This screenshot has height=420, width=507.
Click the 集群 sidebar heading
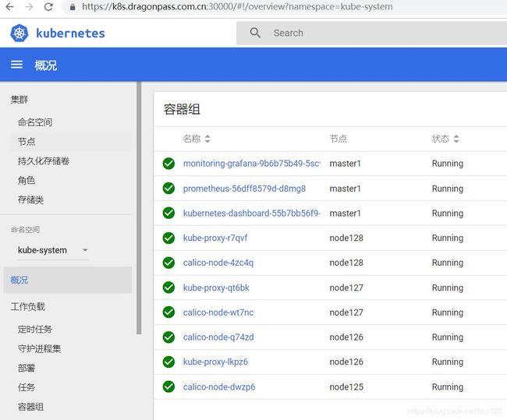tap(19, 100)
